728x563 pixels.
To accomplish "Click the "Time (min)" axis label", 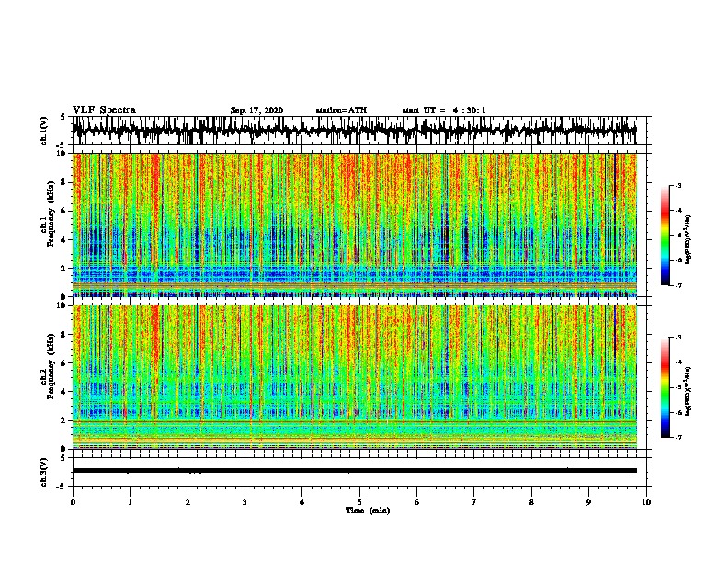I will point(368,511).
